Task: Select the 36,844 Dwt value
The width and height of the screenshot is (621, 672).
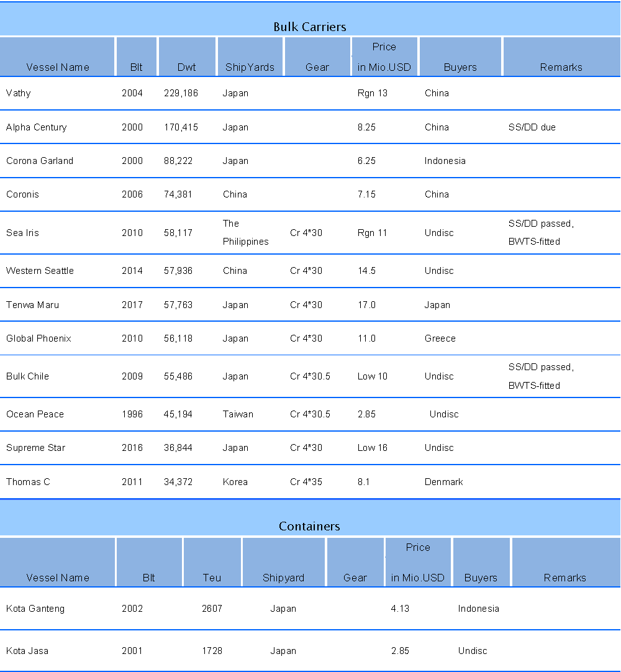Action: pyautogui.click(x=178, y=448)
